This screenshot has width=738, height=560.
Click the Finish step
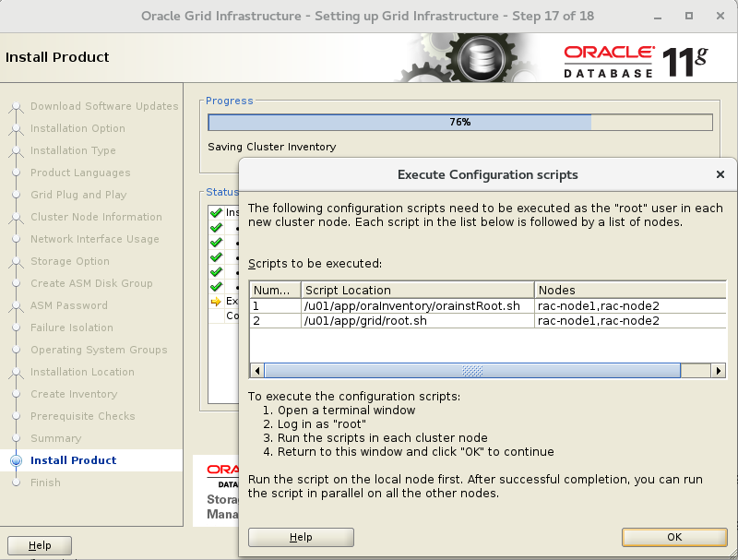(45, 483)
